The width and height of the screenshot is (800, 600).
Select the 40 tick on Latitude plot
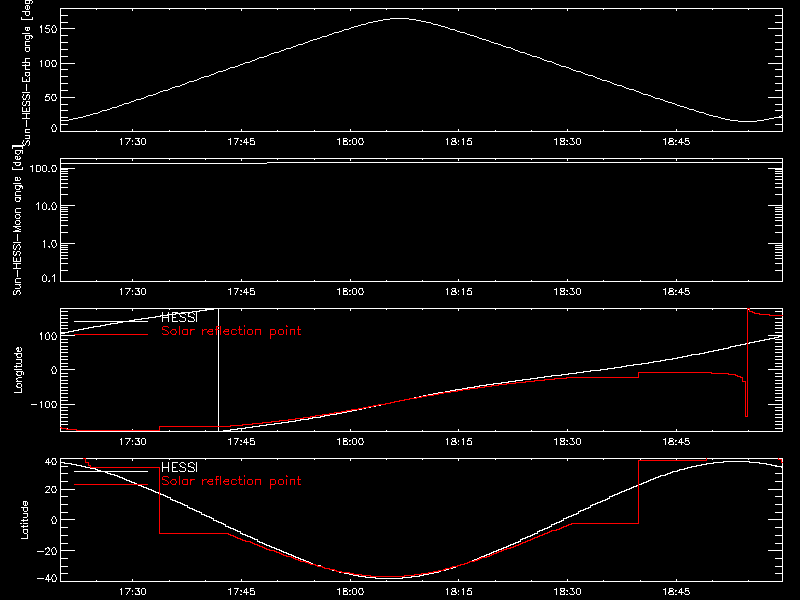[x=51, y=462]
